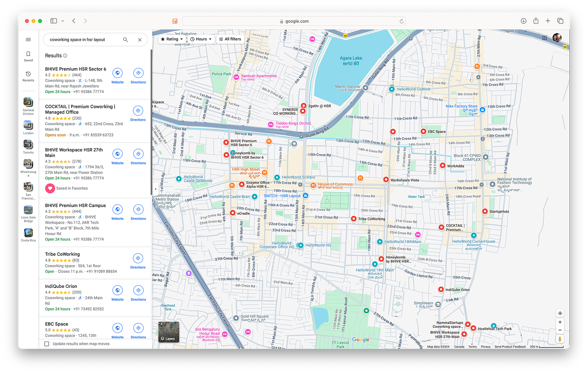Open the Saved places panel
588x373 pixels.
pyautogui.click(x=28, y=56)
